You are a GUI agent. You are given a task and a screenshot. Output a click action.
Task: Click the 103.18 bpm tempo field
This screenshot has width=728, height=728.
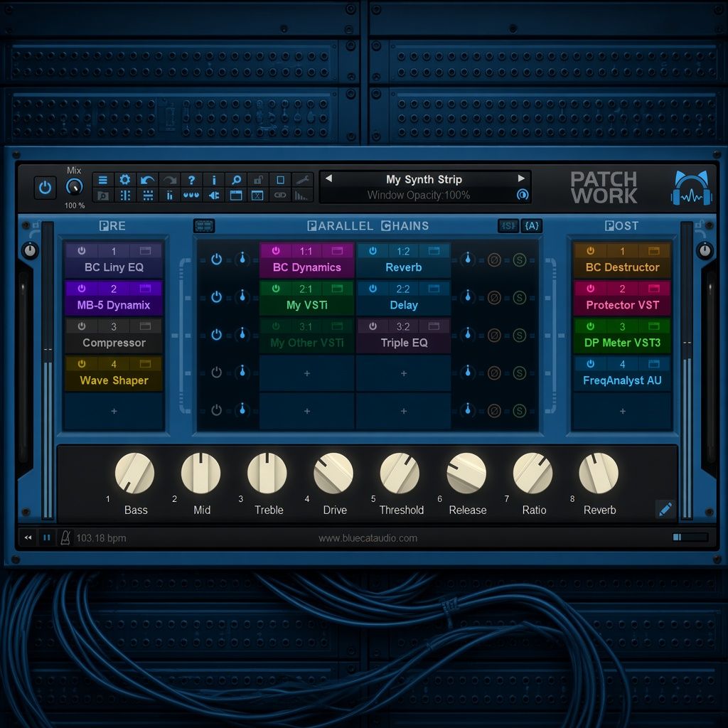pos(101,538)
